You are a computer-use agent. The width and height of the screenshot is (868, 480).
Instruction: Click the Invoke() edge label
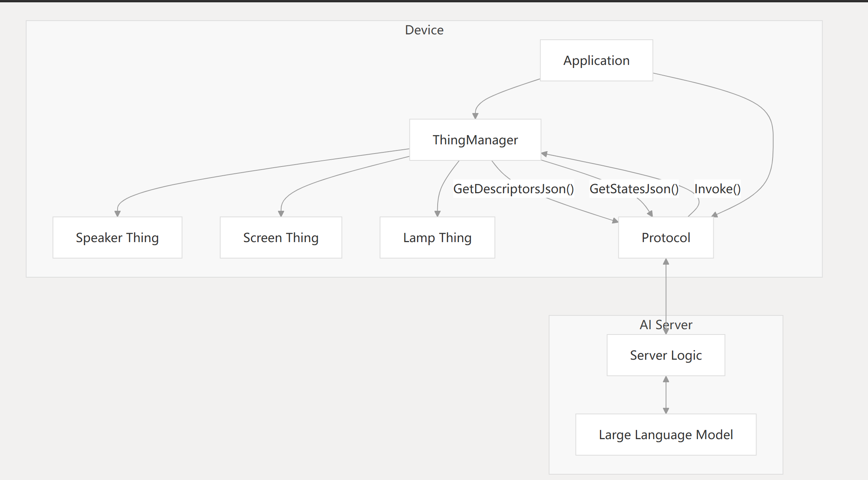point(717,189)
